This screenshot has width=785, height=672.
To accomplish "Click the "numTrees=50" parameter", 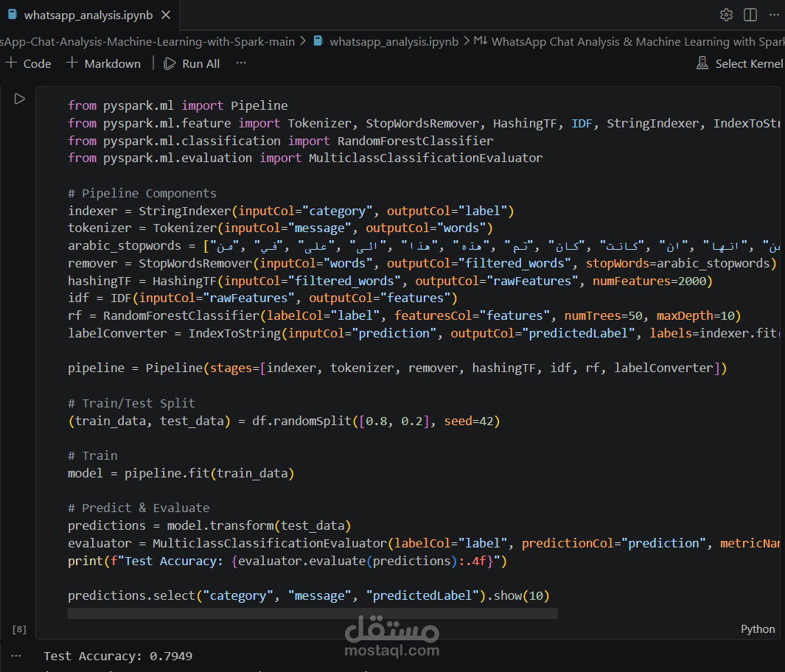I will click(603, 315).
